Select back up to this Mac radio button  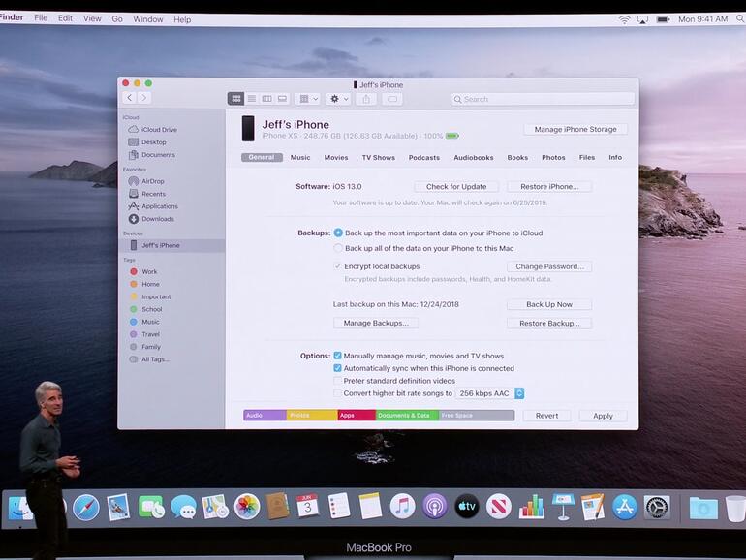click(x=338, y=248)
